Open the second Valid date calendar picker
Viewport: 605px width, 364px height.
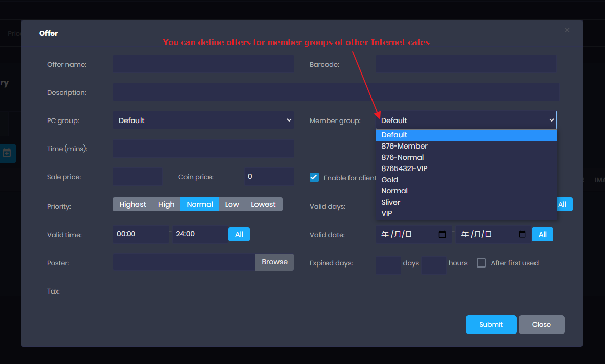pos(522,235)
